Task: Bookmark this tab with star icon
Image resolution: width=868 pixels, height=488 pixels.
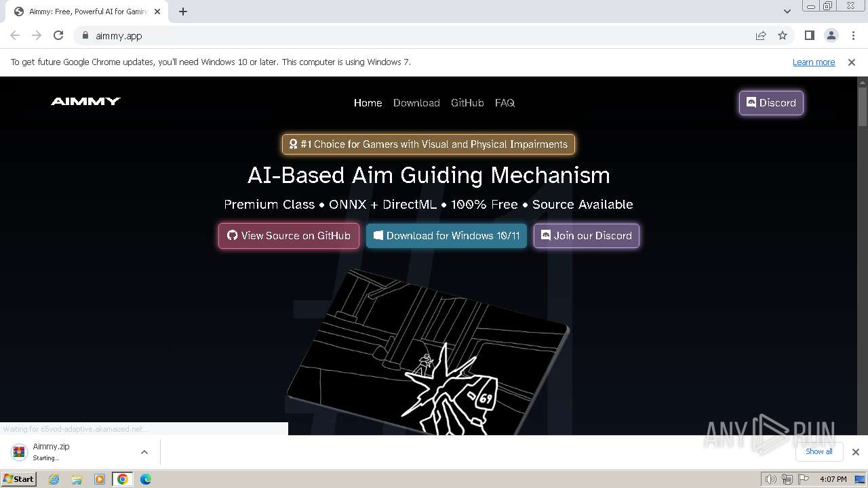Action: click(783, 36)
